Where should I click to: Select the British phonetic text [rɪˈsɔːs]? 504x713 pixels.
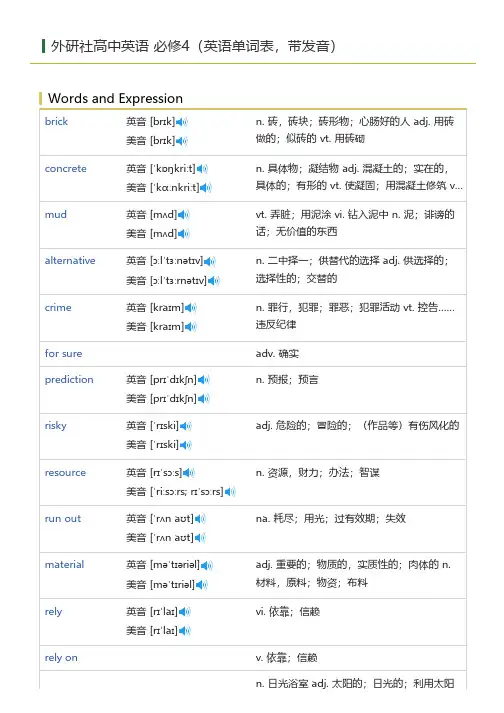166,473
